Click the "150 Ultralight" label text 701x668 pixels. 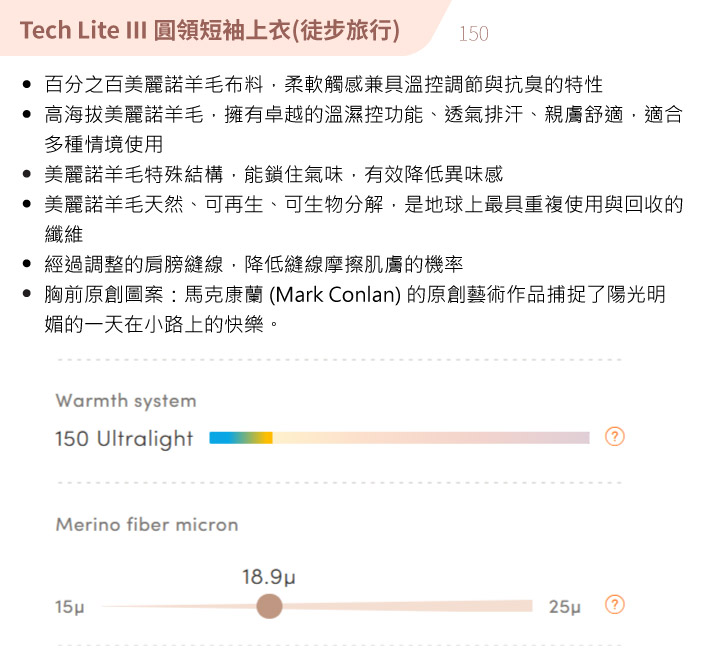point(124,438)
